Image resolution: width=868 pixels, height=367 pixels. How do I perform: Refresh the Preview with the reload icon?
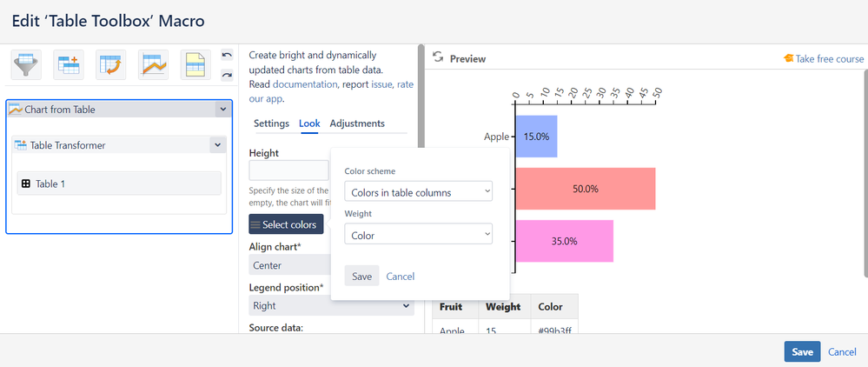click(438, 57)
